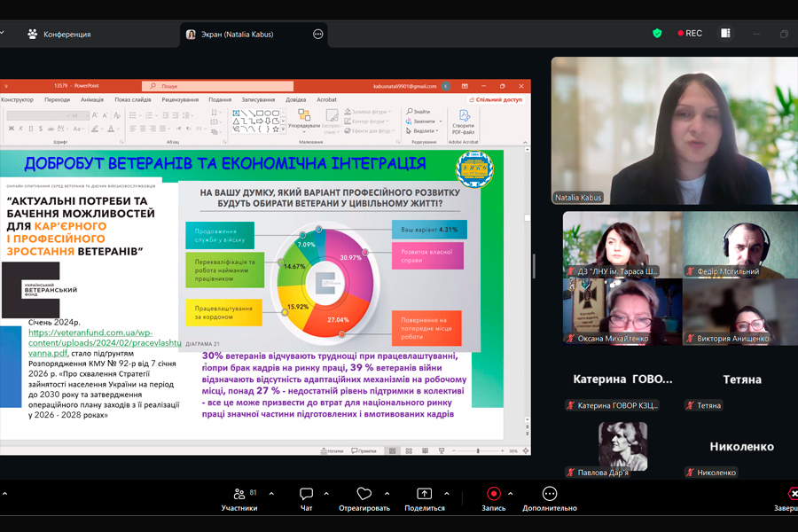Open the Показ слайдів ribbon tab

pyautogui.click(x=133, y=100)
